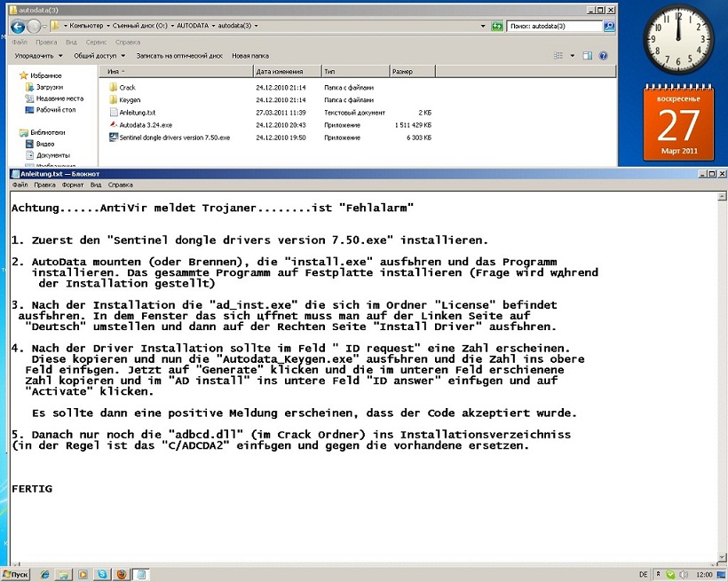This screenshot has height=582, width=728.
Task: Click the 'Съемный диск (O:)' breadcrumb
Action: click(x=139, y=26)
